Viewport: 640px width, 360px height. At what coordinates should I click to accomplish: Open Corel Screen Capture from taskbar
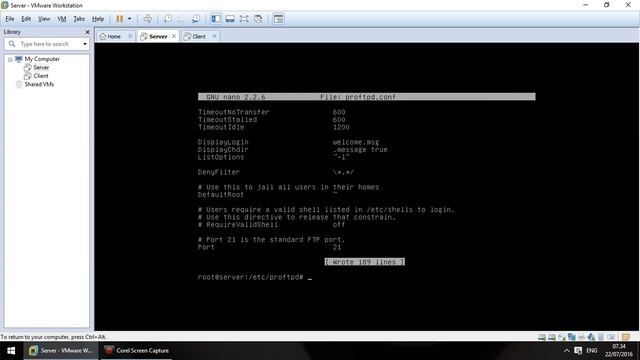click(x=136, y=351)
